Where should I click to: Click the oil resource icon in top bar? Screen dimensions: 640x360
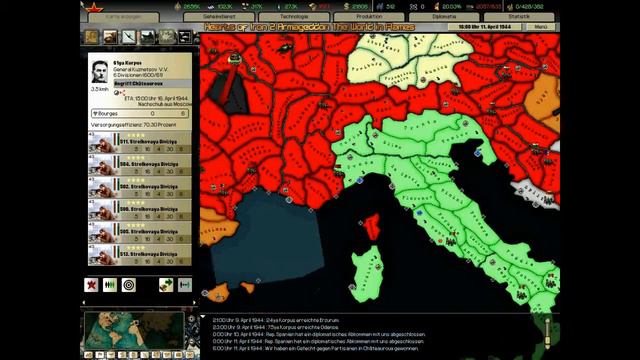(x=279, y=7)
